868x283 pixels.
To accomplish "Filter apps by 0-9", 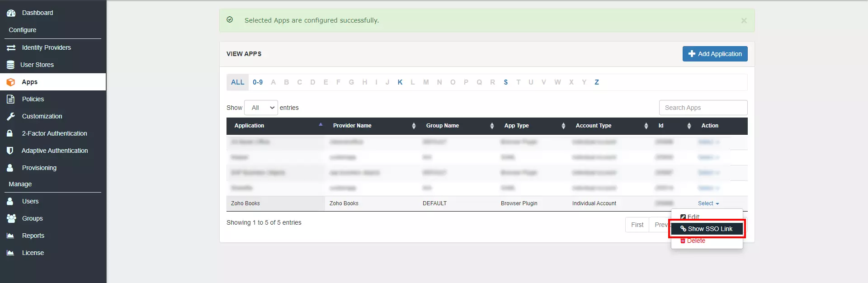I will tap(258, 82).
